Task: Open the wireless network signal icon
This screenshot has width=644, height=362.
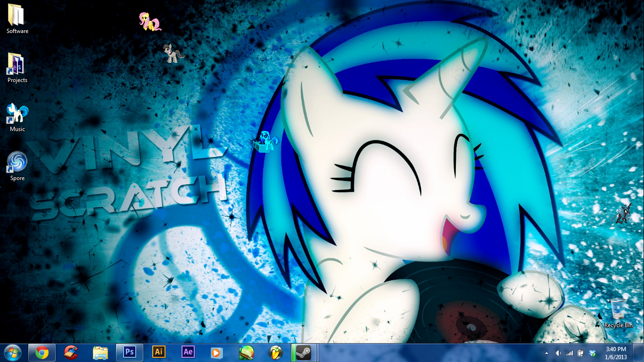Action: pos(570,353)
